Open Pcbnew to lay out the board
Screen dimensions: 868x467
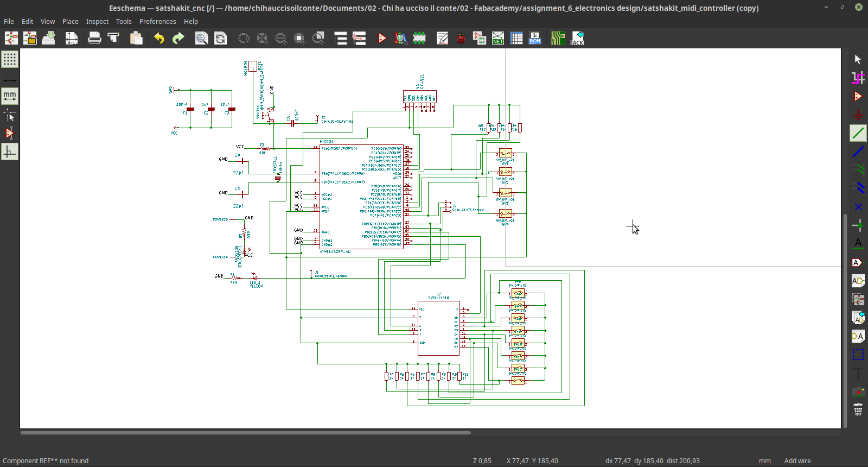click(558, 38)
